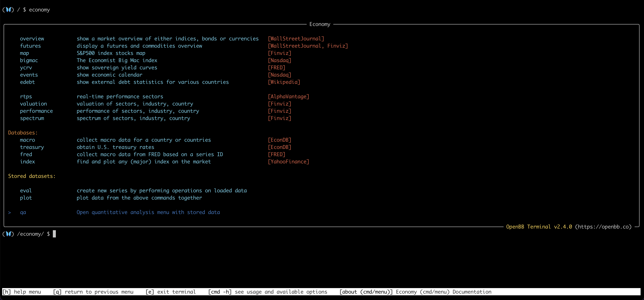This screenshot has height=300, width=644.
Task: Open the https://openbb.co link
Action: click(x=603, y=227)
